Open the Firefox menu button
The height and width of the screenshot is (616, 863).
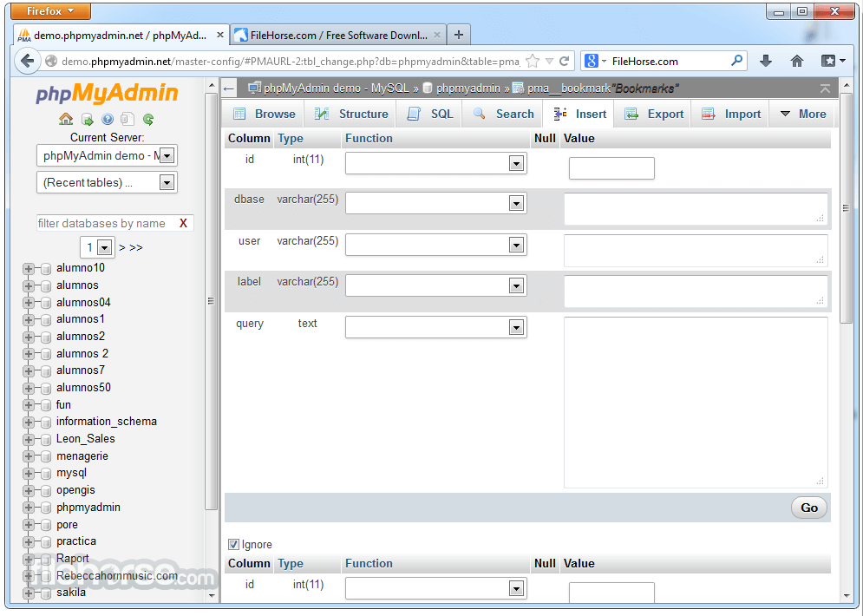(x=50, y=11)
